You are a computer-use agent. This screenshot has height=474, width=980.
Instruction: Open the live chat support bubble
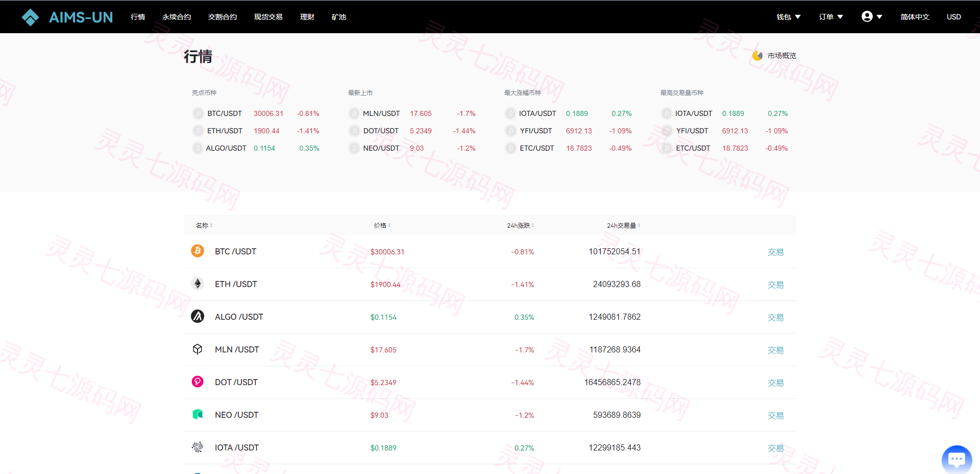[x=957, y=460]
